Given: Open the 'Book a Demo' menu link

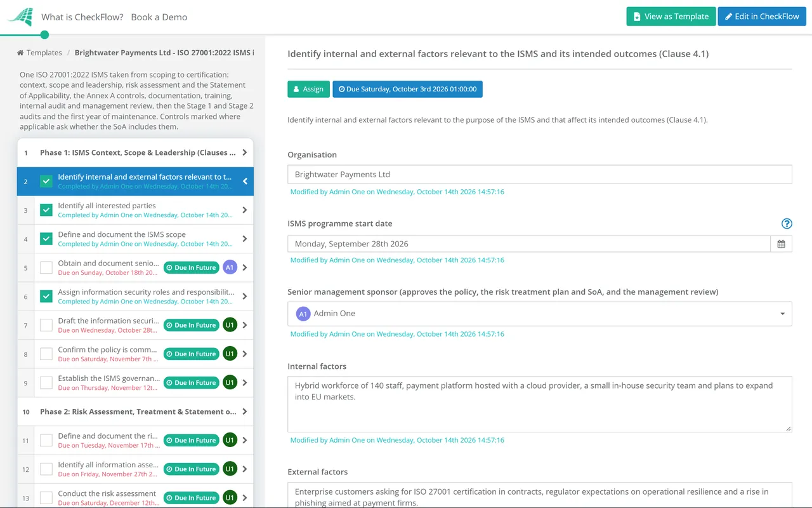Looking at the screenshot, I should 159,17.
